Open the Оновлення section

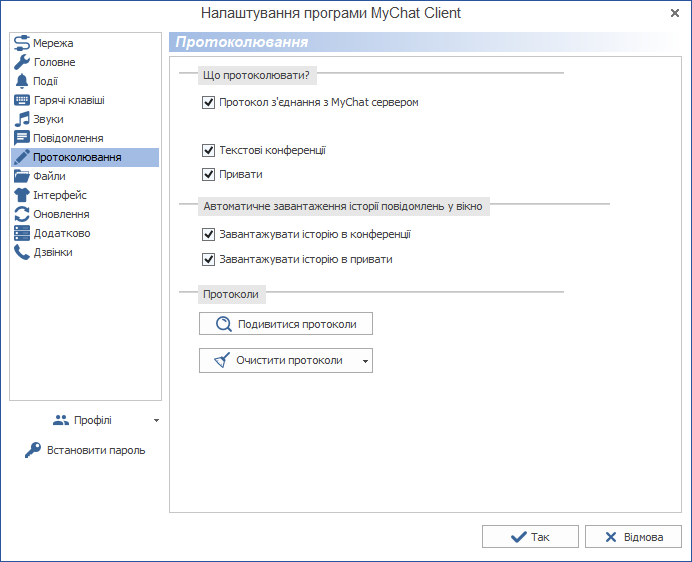click(x=85, y=214)
